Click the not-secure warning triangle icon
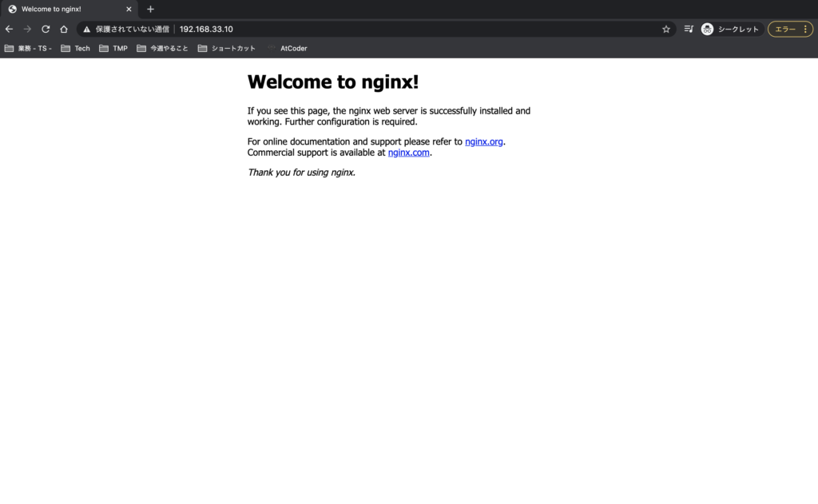Viewport: 818px width, 504px height. point(86,30)
